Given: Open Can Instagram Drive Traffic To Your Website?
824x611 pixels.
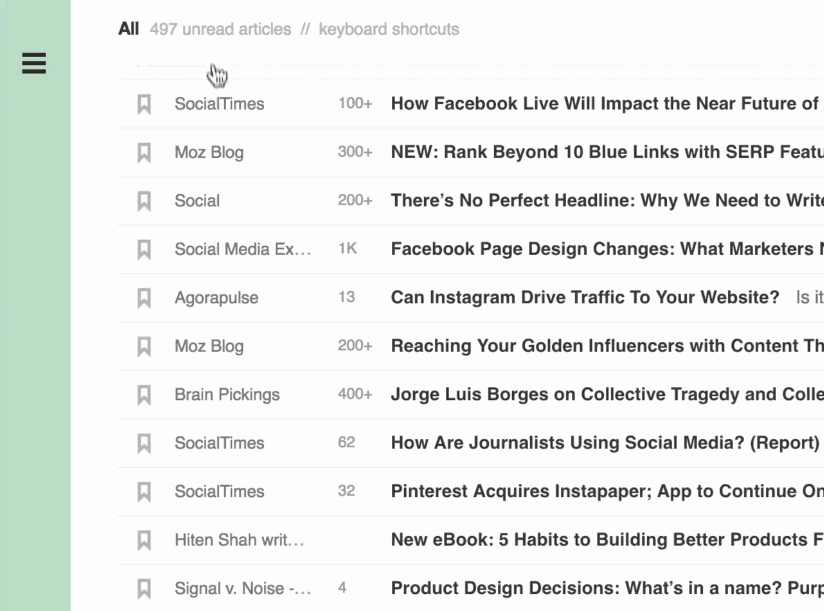Looking at the screenshot, I should [x=585, y=297].
